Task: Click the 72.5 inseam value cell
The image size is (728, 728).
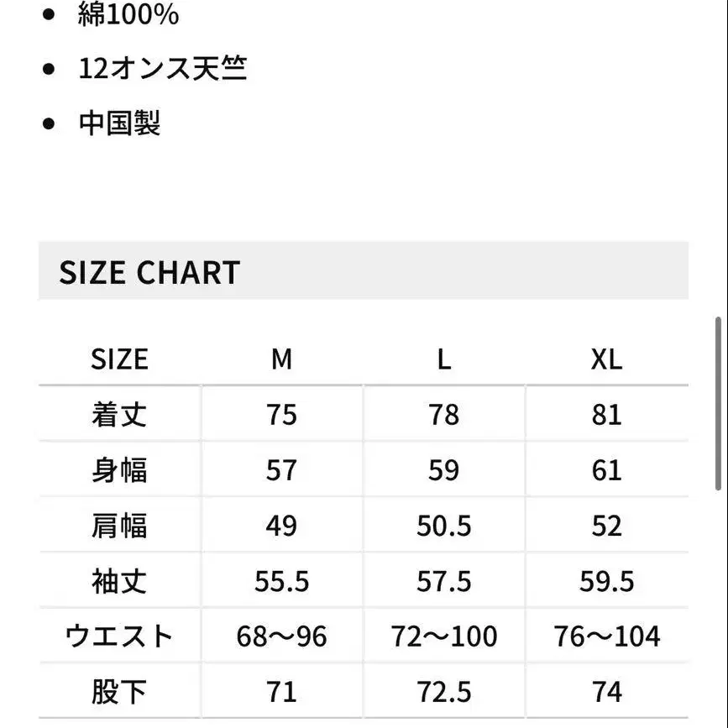Action: [x=443, y=692]
